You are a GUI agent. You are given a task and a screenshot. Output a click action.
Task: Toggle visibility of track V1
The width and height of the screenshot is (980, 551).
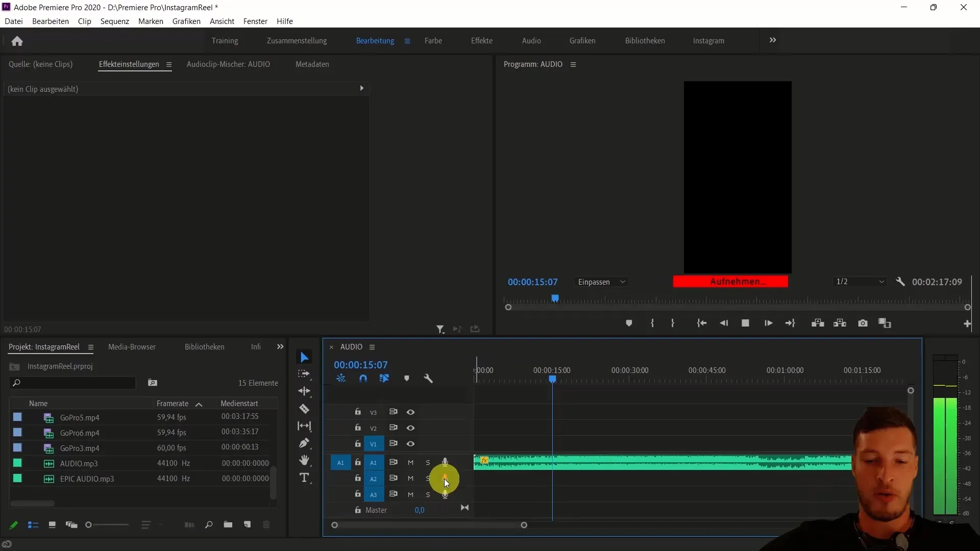[410, 444]
